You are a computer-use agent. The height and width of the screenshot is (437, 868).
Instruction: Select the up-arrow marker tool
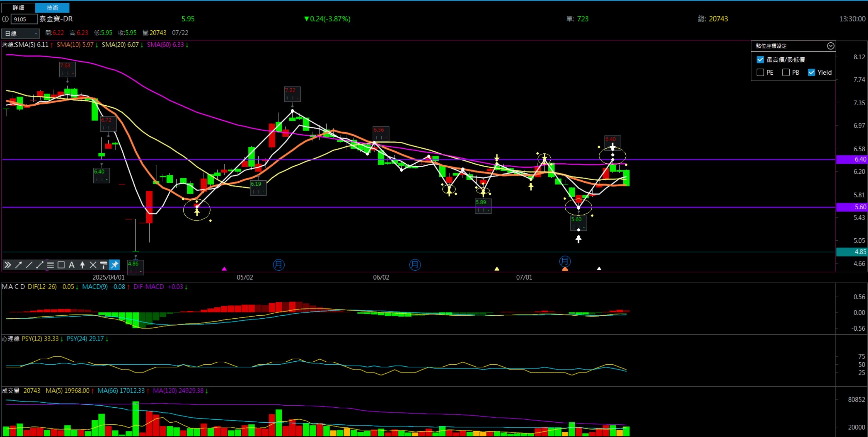(x=82, y=265)
